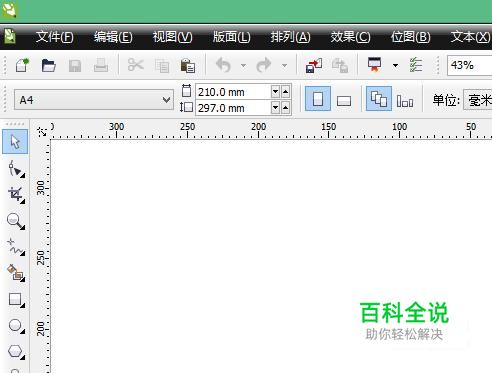Click the Save floppy disk icon
This screenshot has height=373, width=492.
(75, 66)
